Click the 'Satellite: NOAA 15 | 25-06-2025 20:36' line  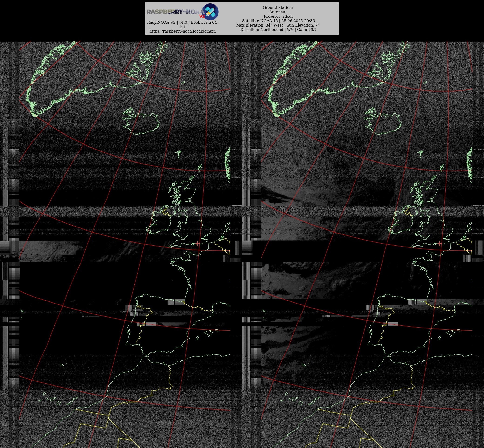[278, 21]
